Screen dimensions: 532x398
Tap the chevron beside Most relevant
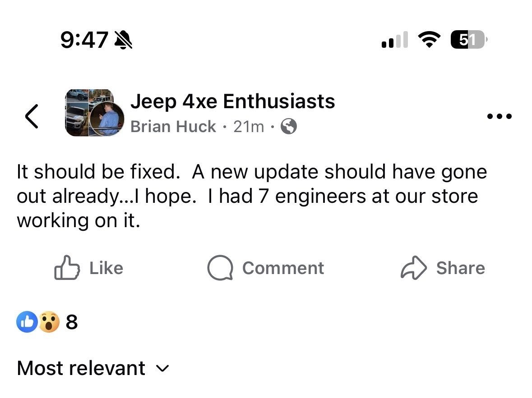point(162,369)
